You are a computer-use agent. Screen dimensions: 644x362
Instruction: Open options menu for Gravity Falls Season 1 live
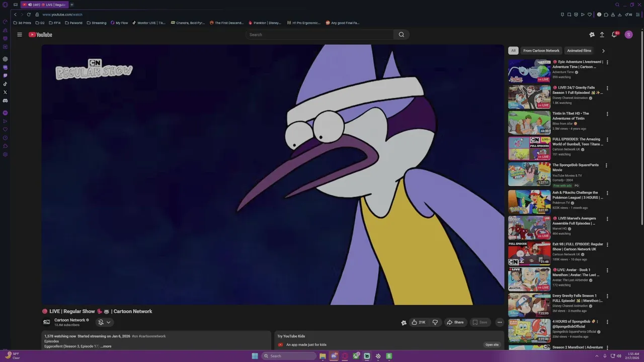click(x=607, y=88)
